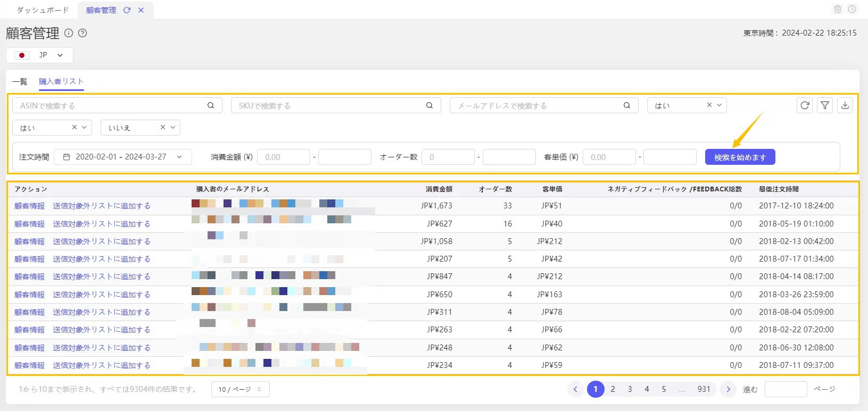Close the 顧客管理 tab
The width and height of the screenshot is (868, 411).
click(141, 10)
